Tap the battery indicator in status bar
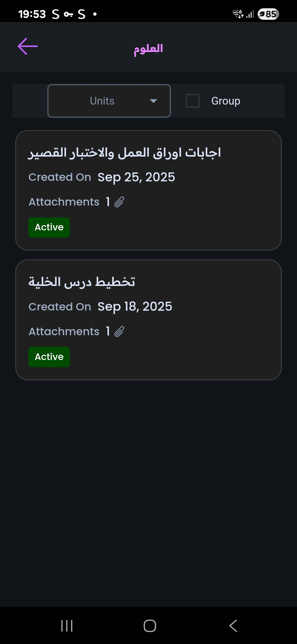The height and width of the screenshot is (644, 297). [268, 14]
